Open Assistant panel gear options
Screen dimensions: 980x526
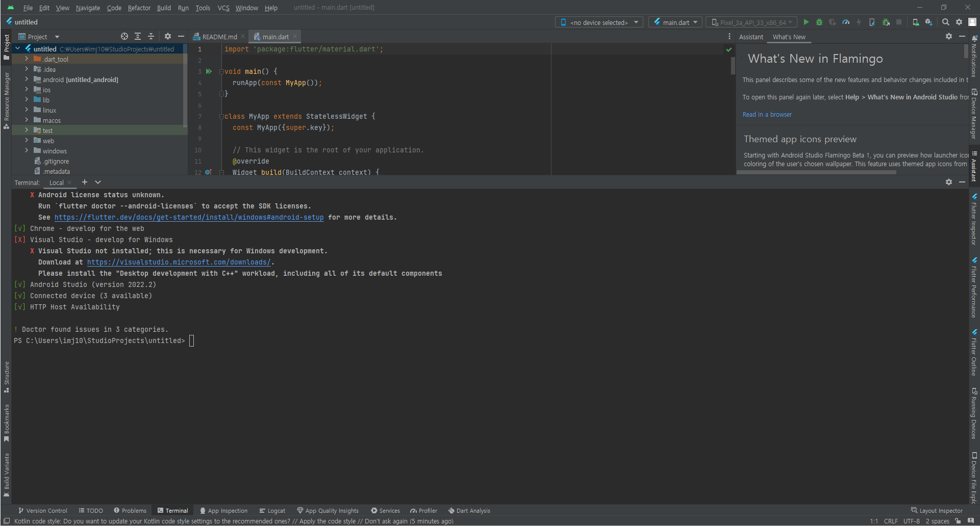(x=949, y=36)
